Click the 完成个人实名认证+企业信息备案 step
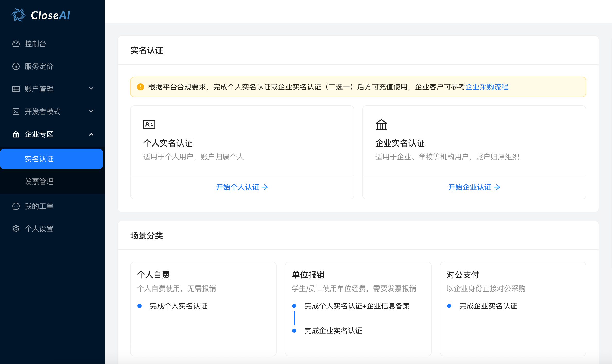The height and width of the screenshot is (364, 612). [x=357, y=306]
